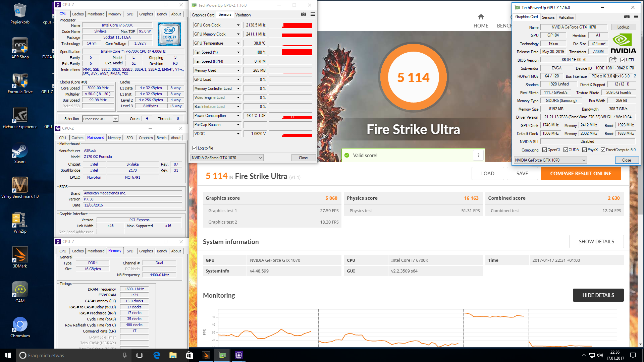Click the Bus Interface question mark icon
The image size is (644, 362).
[635, 76]
